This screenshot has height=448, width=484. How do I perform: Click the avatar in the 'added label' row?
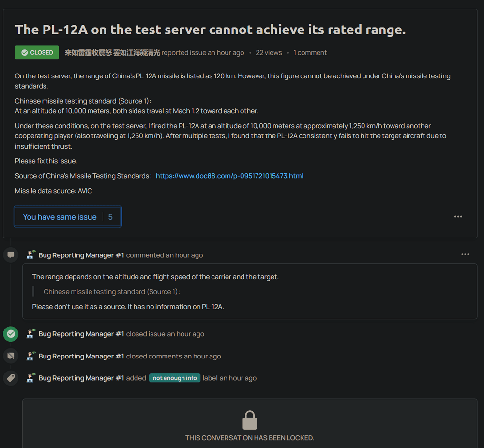[31, 378]
